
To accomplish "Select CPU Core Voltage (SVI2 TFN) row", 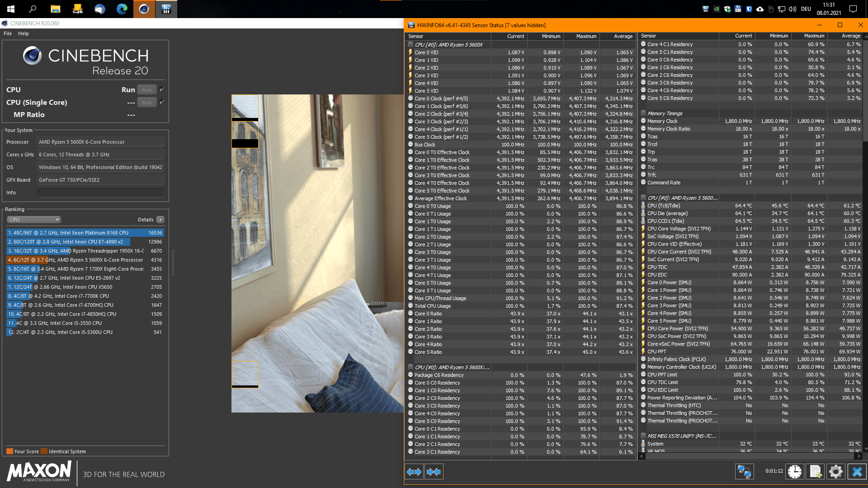I will pos(751,229).
